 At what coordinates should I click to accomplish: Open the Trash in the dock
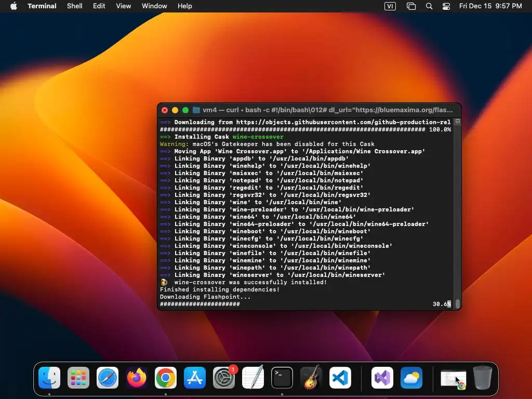[x=483, y=377]
